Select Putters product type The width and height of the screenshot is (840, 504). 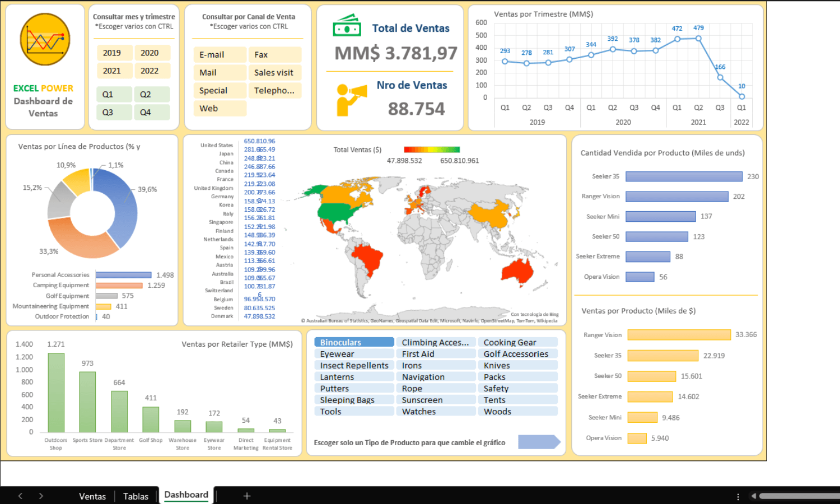[354, 388]
